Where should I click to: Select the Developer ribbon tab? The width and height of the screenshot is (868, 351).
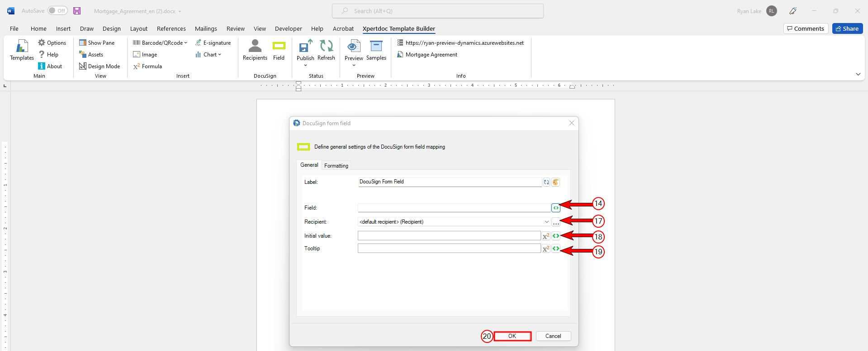pos(289,28)
